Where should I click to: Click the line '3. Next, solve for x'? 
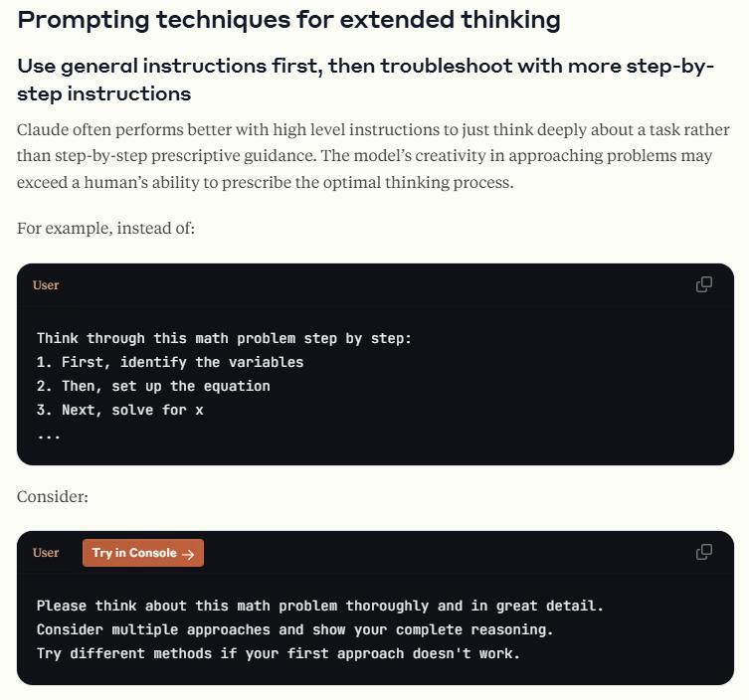(120, 410)
